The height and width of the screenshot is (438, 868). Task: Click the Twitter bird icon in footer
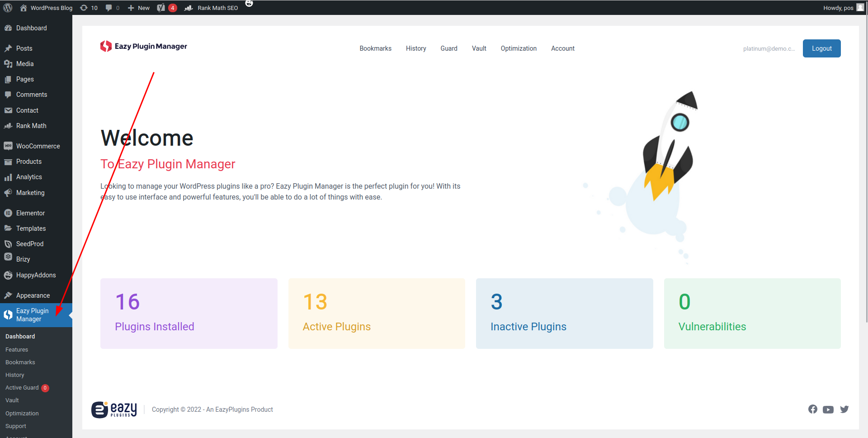pos(844,409)
